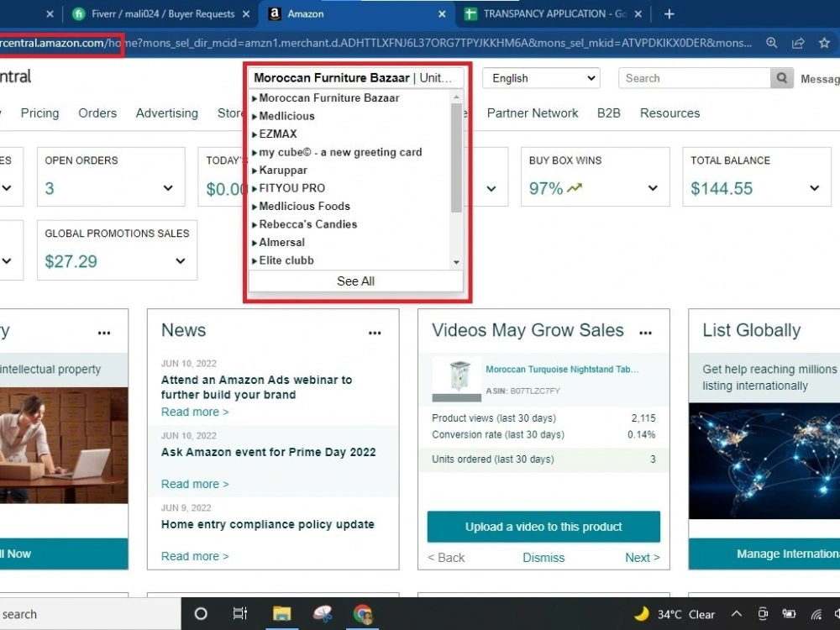The height and width of the screenshot is (630, 840).
Task: Open the Paint app on the taskbar
Action: tap(323, 614)
